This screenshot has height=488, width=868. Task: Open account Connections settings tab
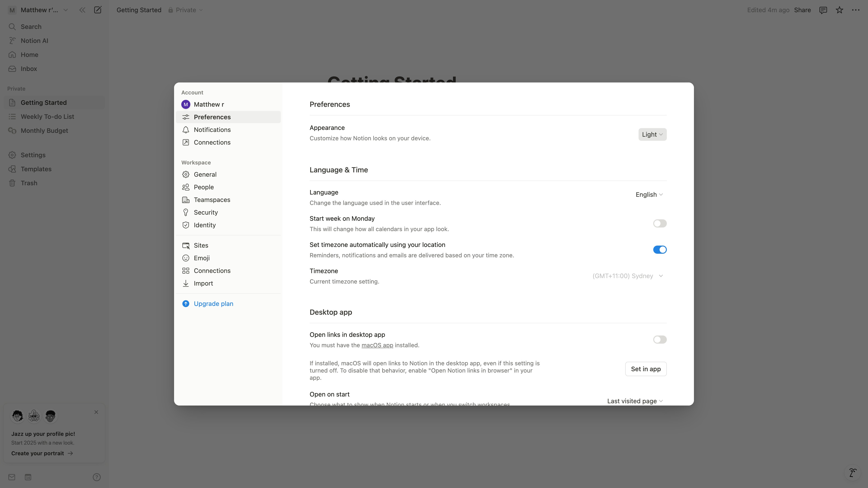tap(229, 143)
